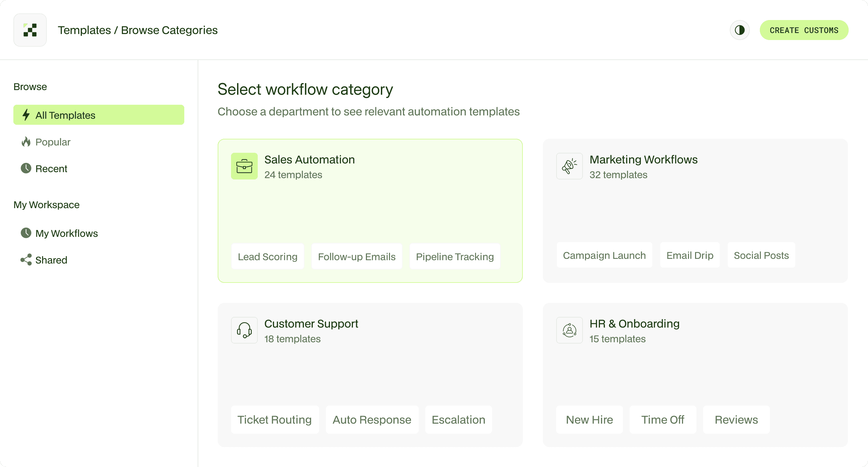
Task: Toggle the dark/light theme contrast button
Action: coord(739,30)
